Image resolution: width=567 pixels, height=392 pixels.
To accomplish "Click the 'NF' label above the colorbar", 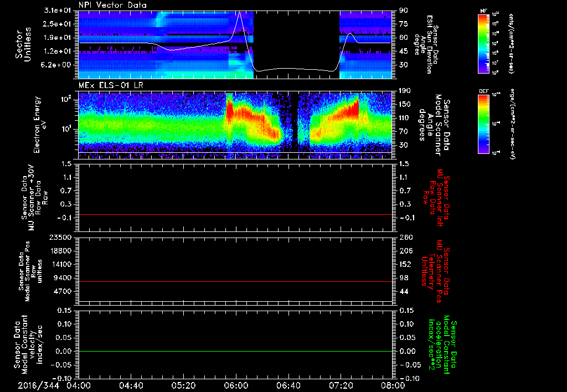I will 483,11.
